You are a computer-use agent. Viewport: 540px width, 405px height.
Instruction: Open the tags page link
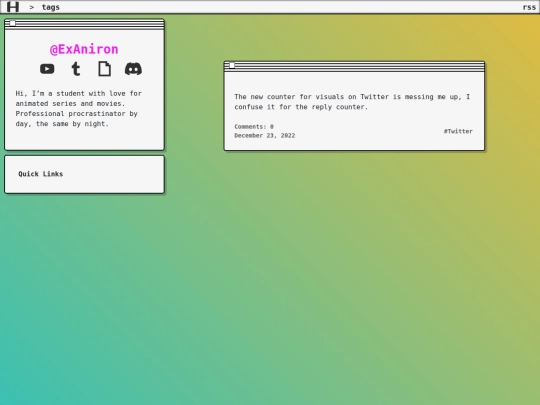point(51,7)
